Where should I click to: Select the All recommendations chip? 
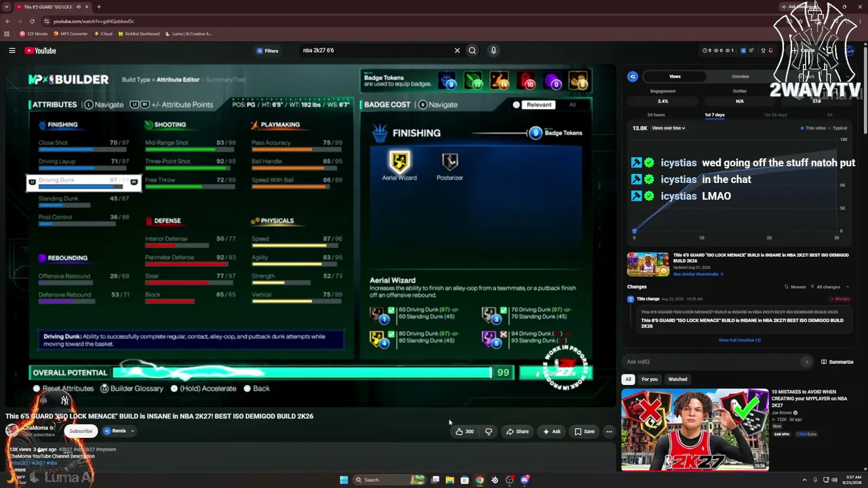point(629,380)
